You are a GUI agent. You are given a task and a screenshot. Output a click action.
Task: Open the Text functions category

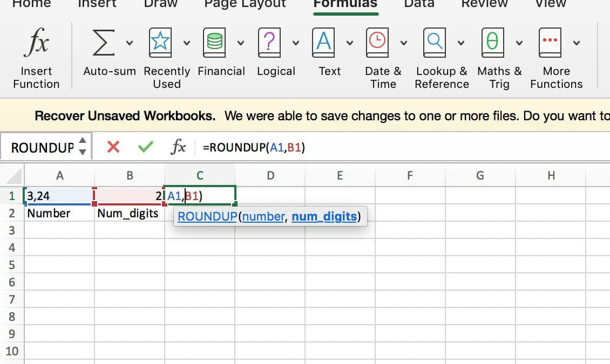[x=323, y=42]
